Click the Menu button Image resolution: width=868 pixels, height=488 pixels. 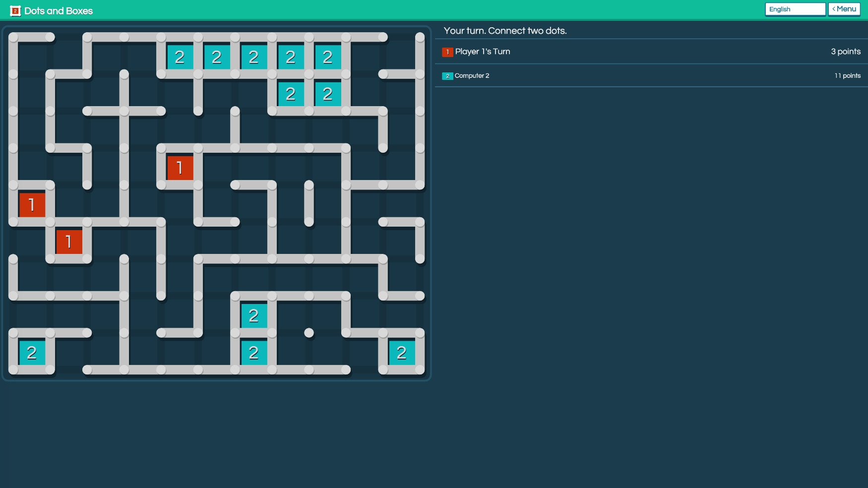[844, 9]
